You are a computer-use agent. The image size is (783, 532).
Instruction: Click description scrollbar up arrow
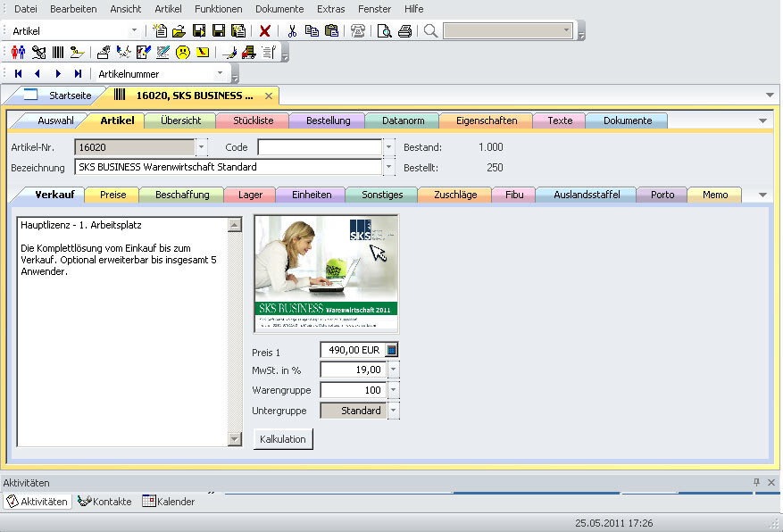tap(234, 225)
